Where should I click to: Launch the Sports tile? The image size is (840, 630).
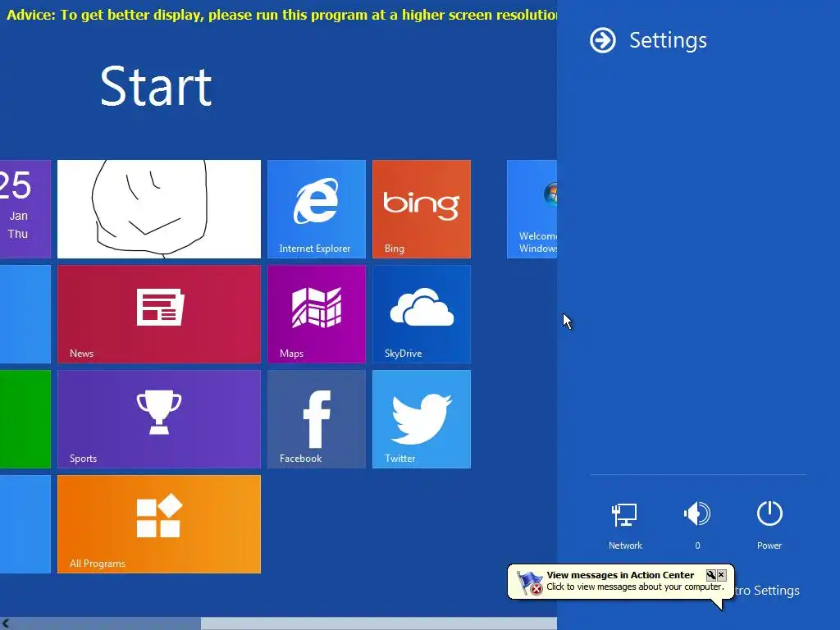click(159, 419)
